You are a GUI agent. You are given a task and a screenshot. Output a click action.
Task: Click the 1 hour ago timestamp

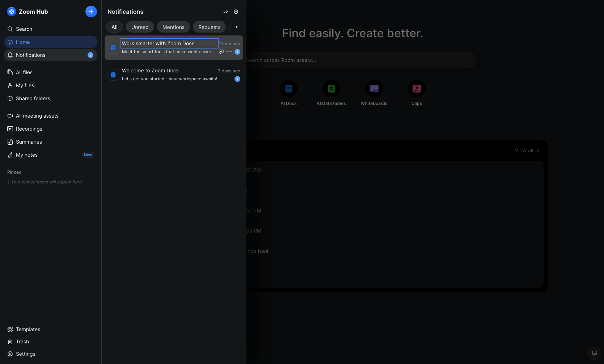click(229, 44)
